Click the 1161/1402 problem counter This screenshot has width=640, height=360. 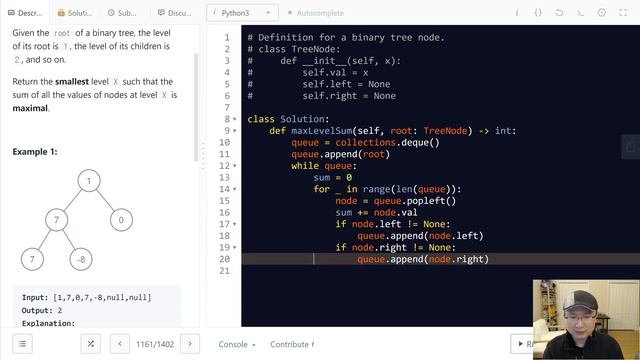coord(155,344)
